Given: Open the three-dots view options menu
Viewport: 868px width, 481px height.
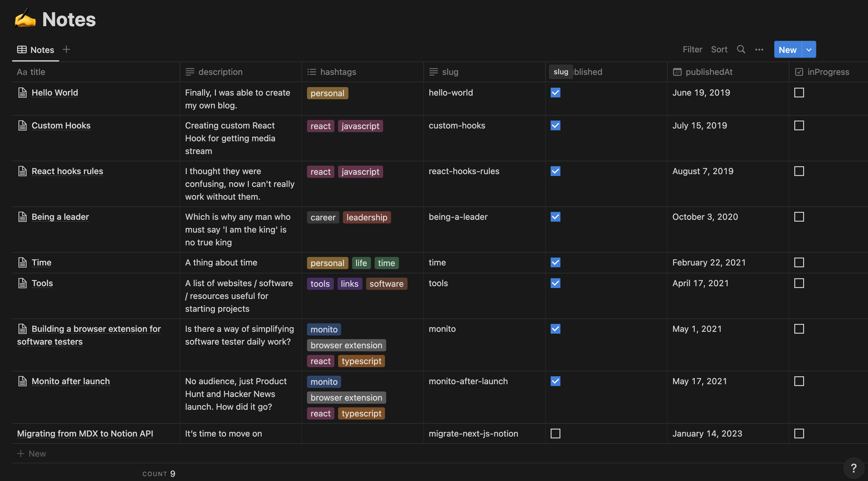Looking at the screenshot, I should [759, 50].
